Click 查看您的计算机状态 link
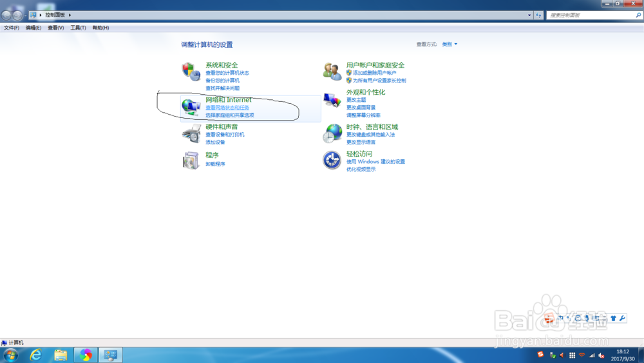The height and width of the screenshot is (363, 644). pyautogui.click(x=227, y=73)
